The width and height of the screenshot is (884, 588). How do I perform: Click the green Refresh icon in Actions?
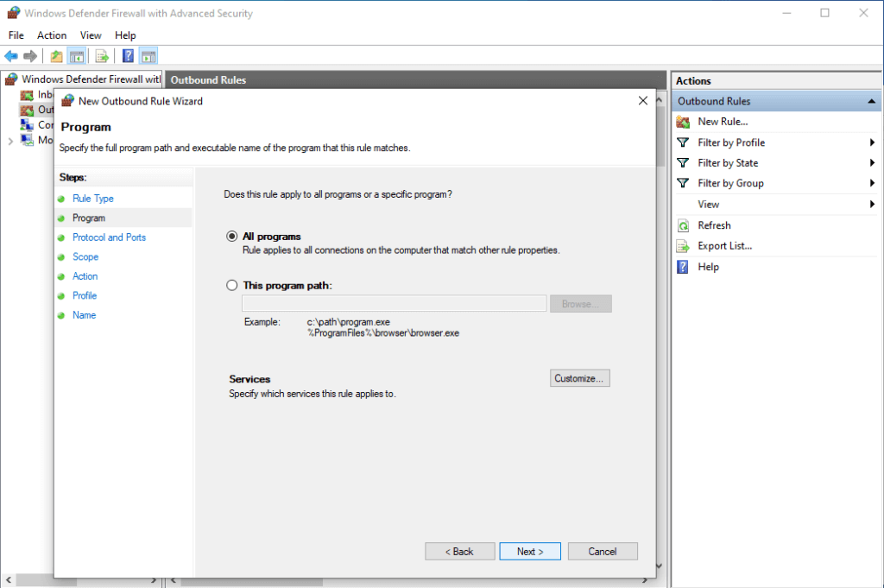click(x=683, y=225)
